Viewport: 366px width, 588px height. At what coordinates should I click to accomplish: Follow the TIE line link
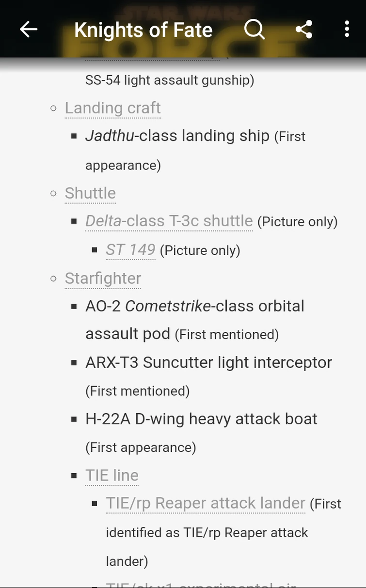(x=112, y=475)
